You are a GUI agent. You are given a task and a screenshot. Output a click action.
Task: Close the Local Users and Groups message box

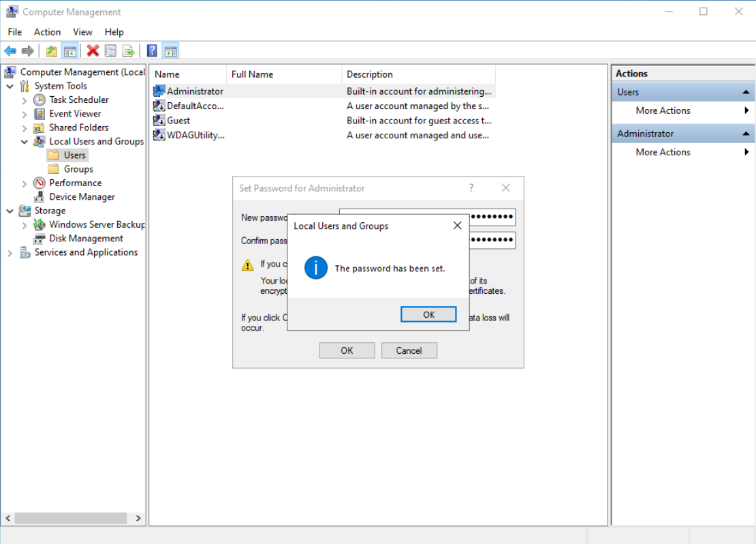pyautogui.click(x=458, y=226)
